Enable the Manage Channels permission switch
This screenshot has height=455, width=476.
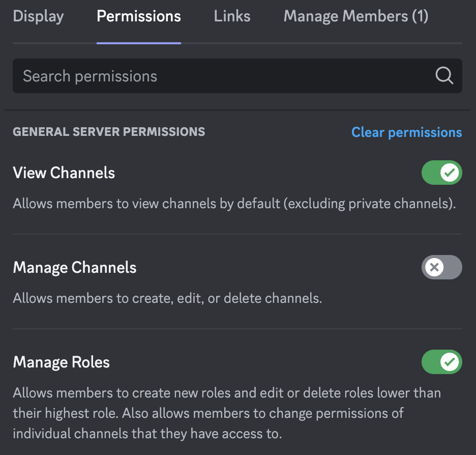pyautogui.click(x=442, y=267)
